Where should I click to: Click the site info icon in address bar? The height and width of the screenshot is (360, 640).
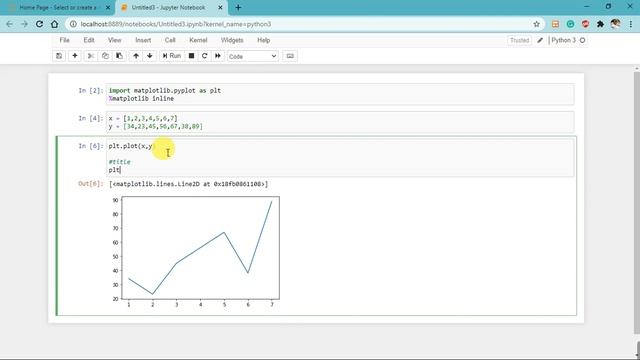[73, 24]
